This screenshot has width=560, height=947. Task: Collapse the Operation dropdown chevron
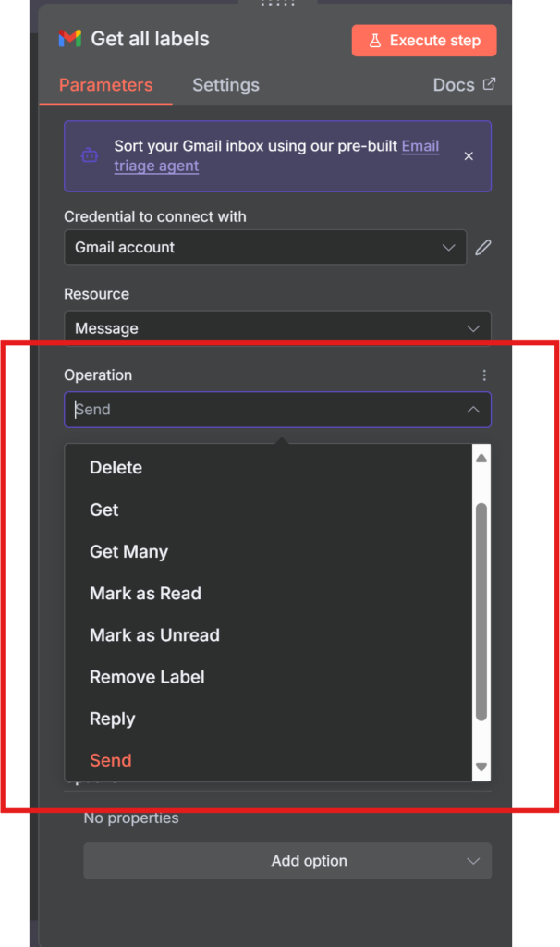473,410
